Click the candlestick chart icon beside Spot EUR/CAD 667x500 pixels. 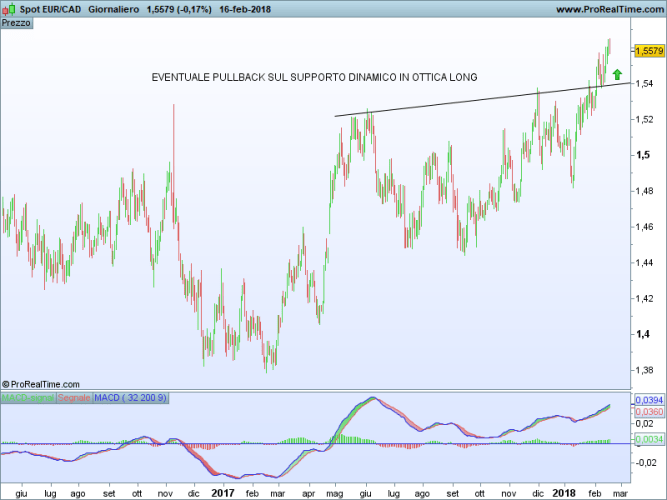9,9
